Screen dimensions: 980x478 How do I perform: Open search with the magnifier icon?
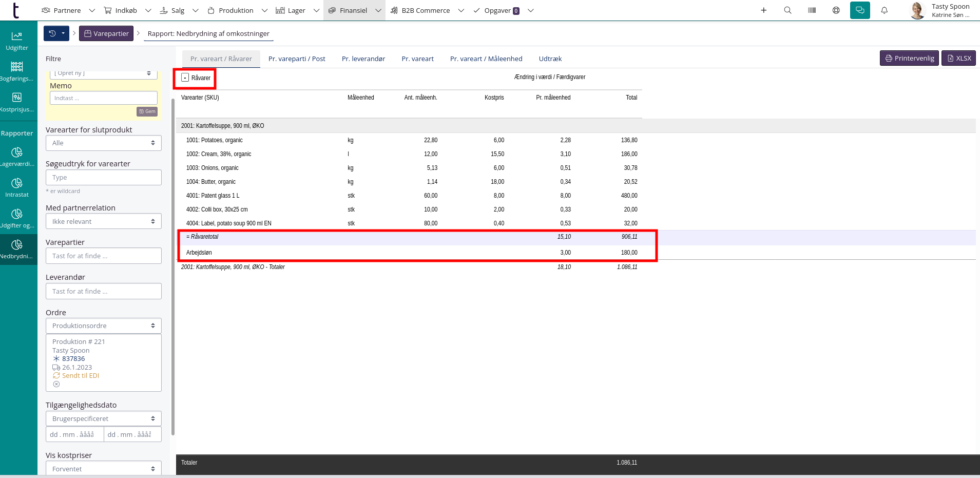click(787, 10)
